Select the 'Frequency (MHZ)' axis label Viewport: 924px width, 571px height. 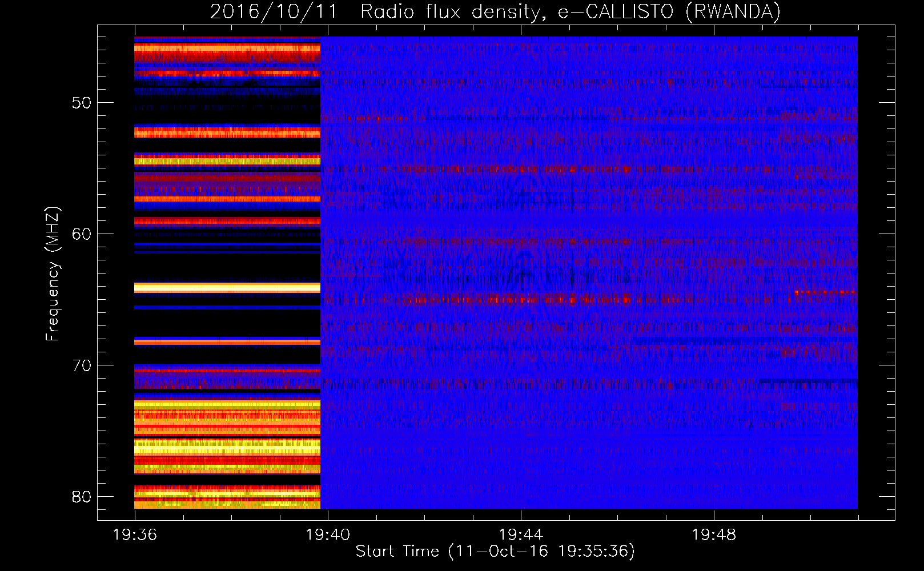(52, 274)
